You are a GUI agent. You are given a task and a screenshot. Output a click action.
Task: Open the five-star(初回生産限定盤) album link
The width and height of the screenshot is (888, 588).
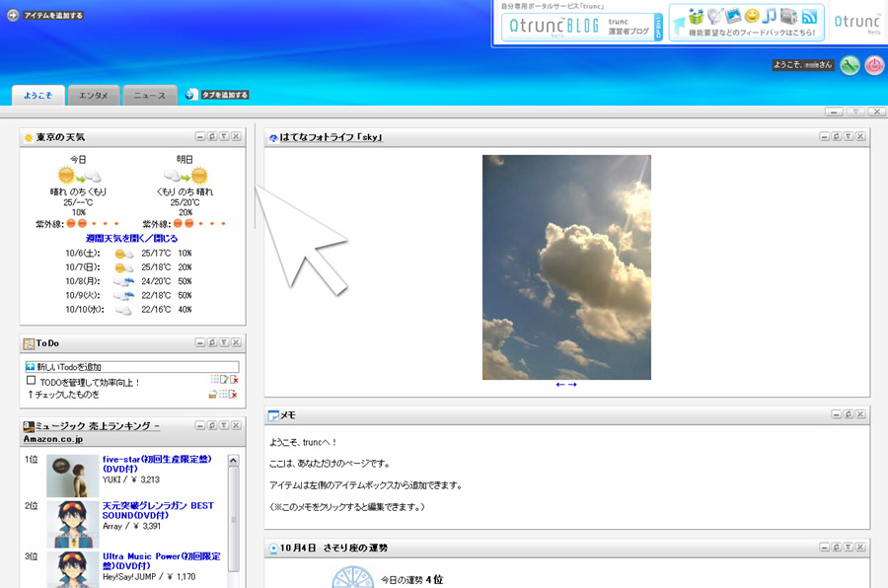click(157, 464)
